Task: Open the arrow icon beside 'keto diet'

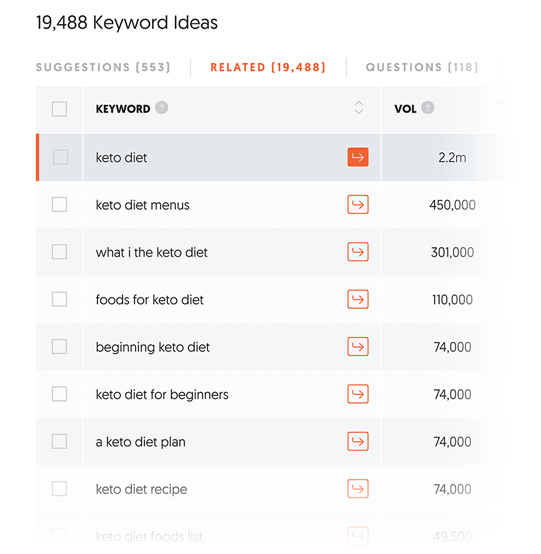Action: (358, 157)
